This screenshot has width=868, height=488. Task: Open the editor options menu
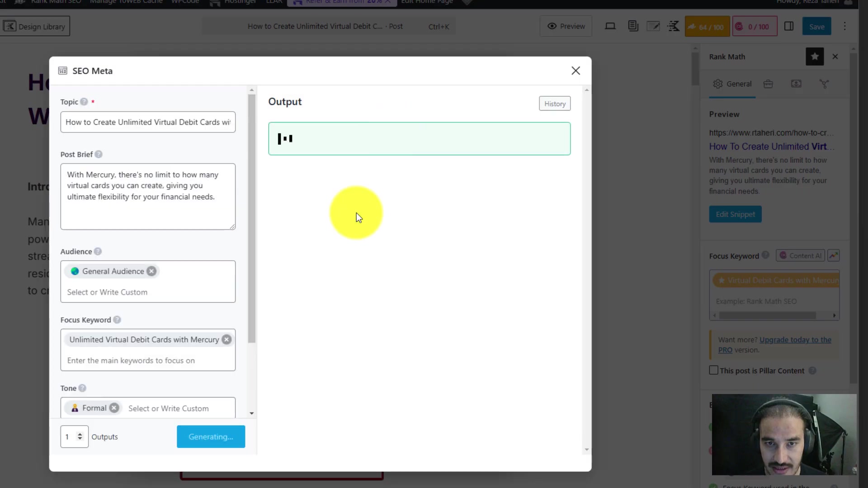tap(844, 26)
